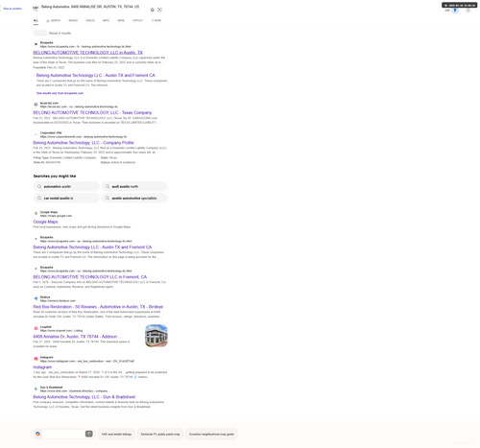
Task: Search suggestion 'audi austin north'
Action: click(x=134, y=186)
